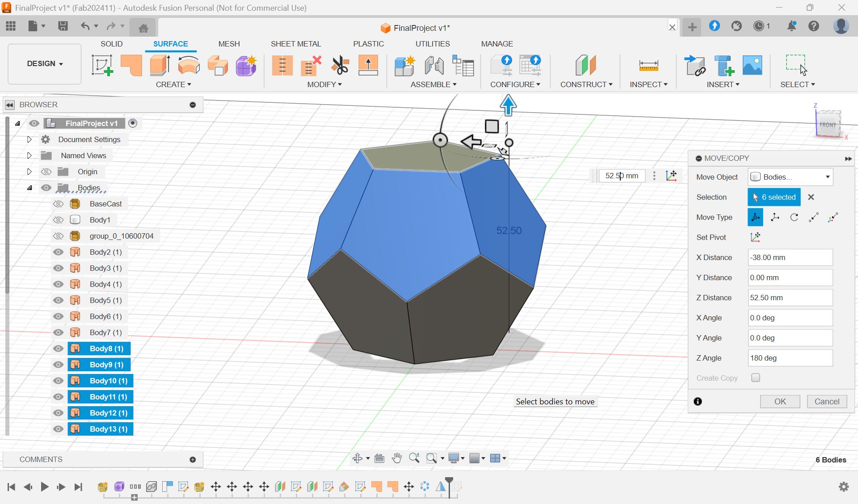Open the CREATE dropdown menu
The height and width of the screenshot is (504, 858).
point(173,84)
